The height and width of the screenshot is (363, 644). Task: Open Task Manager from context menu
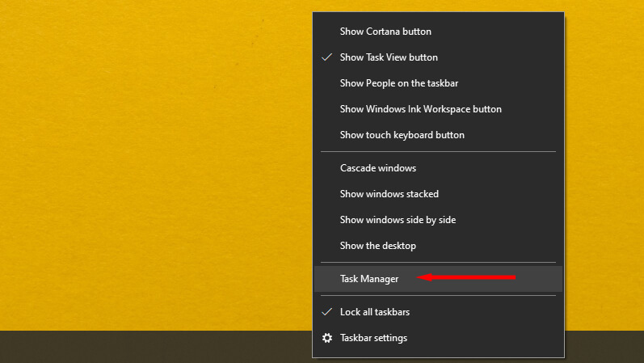coord(369,279)
